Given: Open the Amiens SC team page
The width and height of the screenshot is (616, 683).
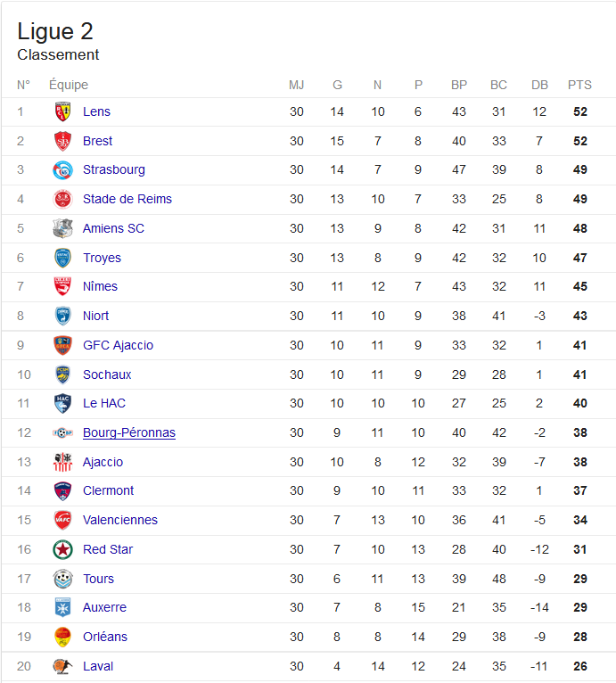Looking at the screenshot, I should click(113, 228).
